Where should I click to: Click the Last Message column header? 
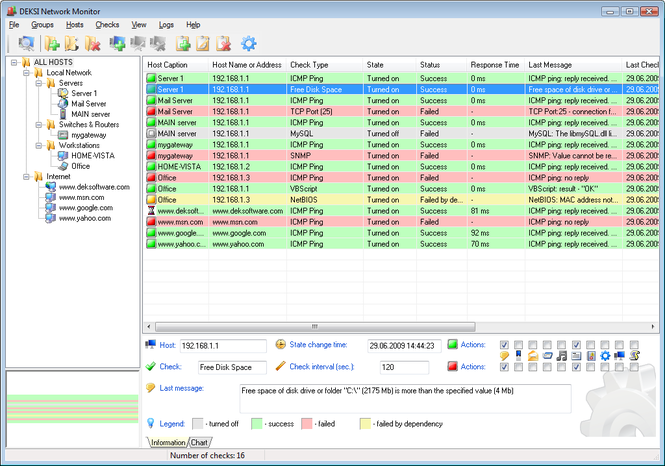pyautogui.click(x=573, y=65)
